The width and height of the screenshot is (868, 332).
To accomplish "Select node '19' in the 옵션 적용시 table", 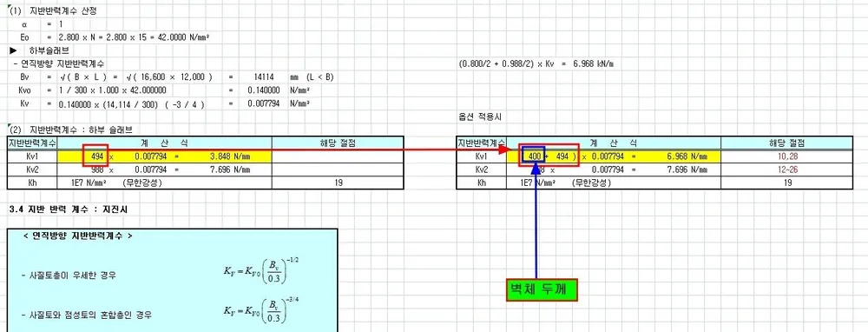I will point(789,183).
